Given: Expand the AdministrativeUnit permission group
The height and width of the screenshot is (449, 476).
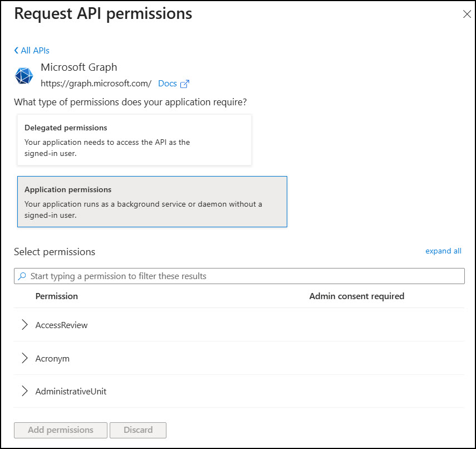Looking at the screenshot, I should 24,391.
